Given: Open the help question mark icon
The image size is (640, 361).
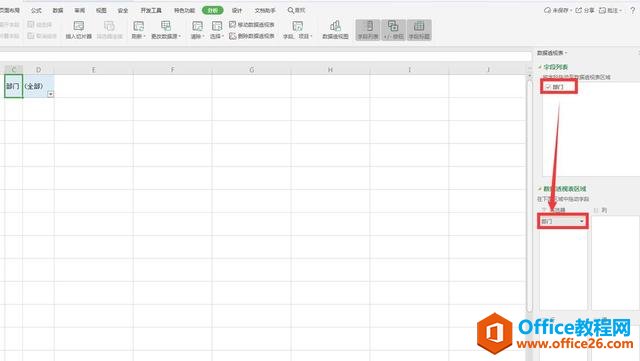Looking at the screenshot, I should pyautogui.click(x=633, y=10).
